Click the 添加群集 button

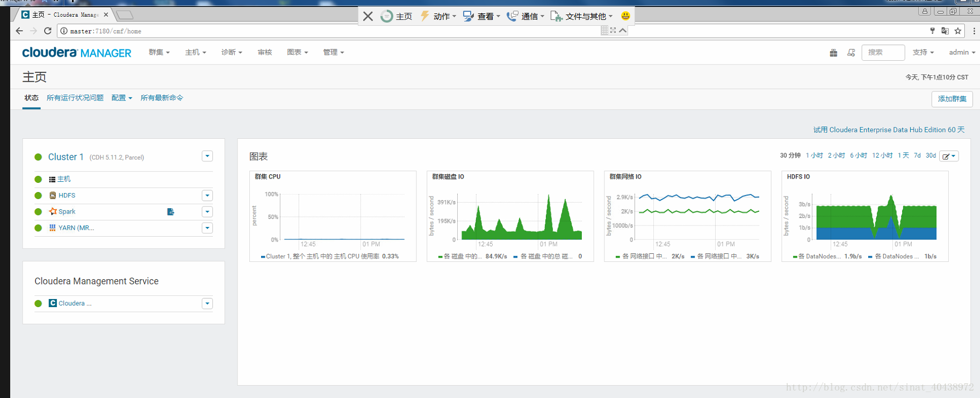pyautogui.click(x=952, y=99)
